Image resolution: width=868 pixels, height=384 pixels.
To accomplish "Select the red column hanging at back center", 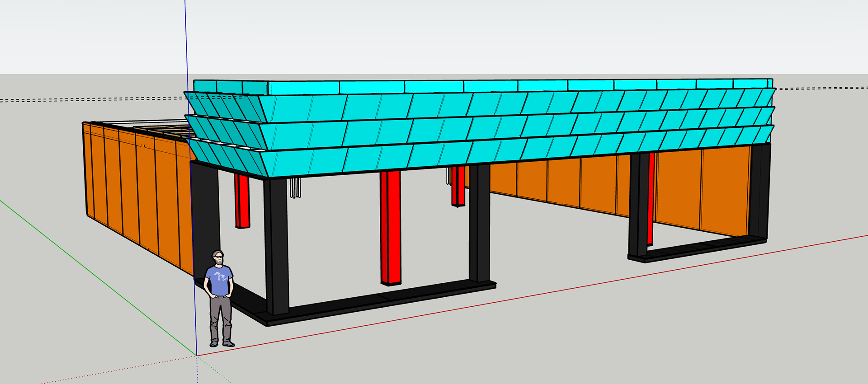I will tap(458, 186).
